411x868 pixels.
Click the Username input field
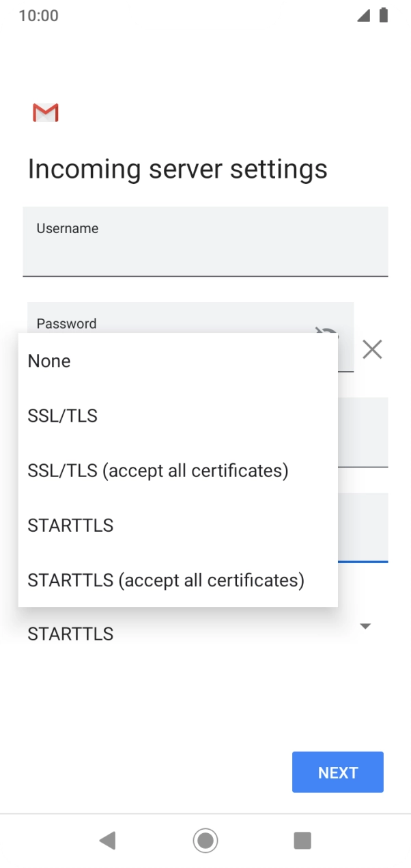(205, 241)
